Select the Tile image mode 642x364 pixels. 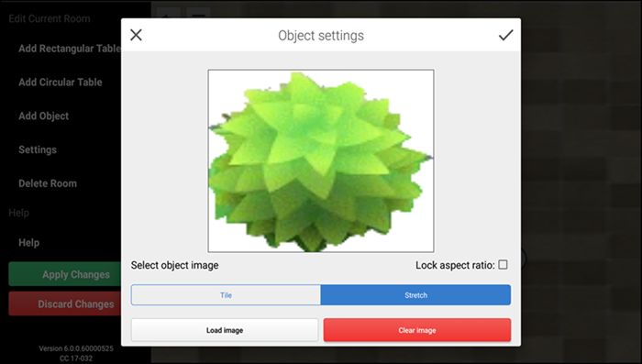pyautogui.click(x=226, y=295)
